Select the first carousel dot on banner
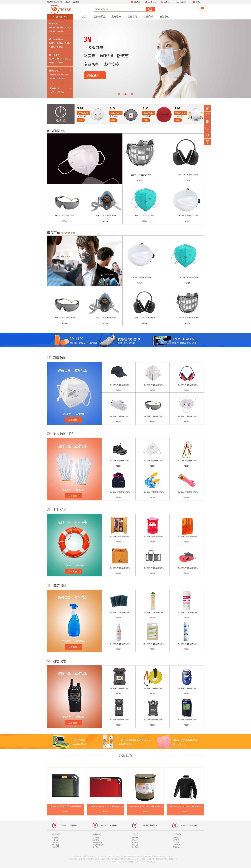The image size is (251, 868). [x=119, y=94]
